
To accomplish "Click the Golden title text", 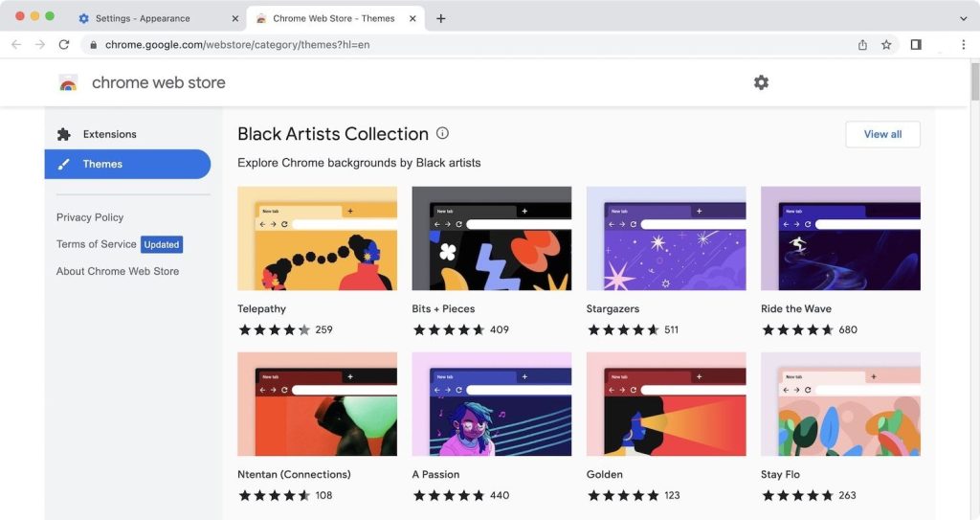I will (x=605, y=474).
